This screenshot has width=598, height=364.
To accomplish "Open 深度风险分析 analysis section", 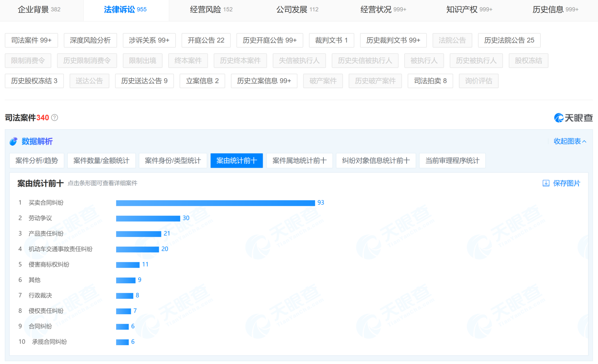I will (x=90, y=40).
